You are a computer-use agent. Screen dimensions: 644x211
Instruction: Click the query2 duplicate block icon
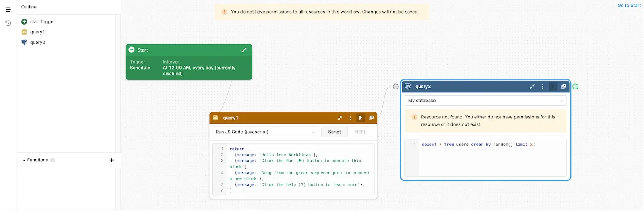click(x=563, y=87)
